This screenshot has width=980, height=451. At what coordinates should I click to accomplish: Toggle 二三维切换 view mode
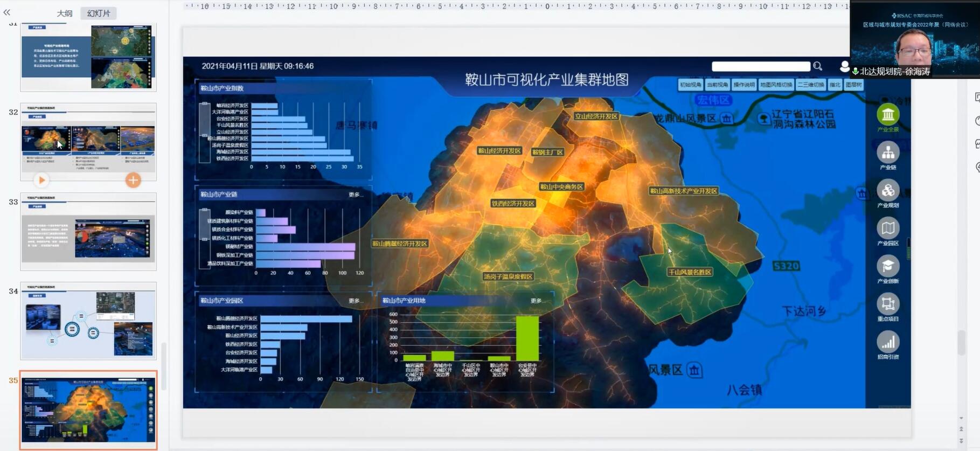811,85
